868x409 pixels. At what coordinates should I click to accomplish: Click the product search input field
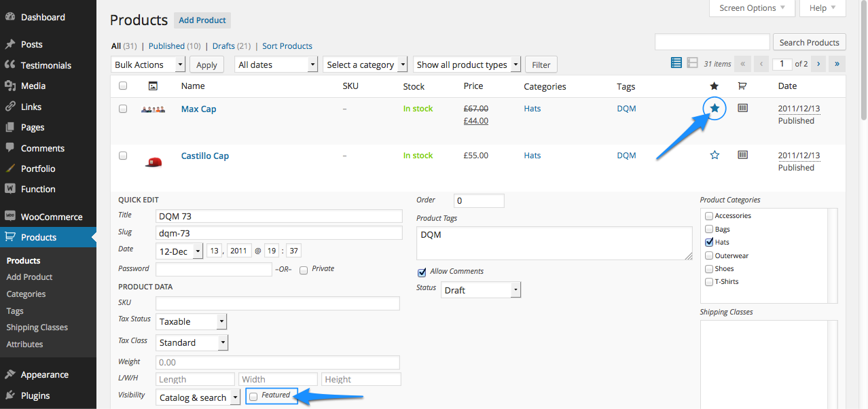712,42
